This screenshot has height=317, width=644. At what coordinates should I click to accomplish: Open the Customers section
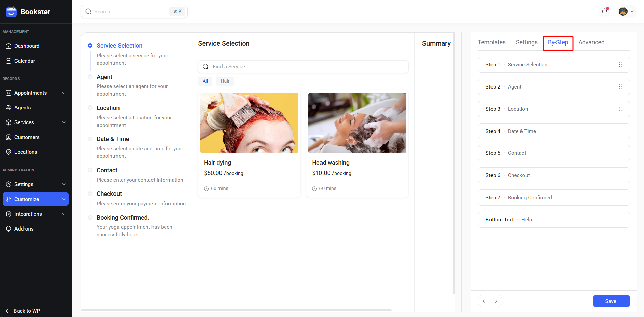[x=27, y=137]
